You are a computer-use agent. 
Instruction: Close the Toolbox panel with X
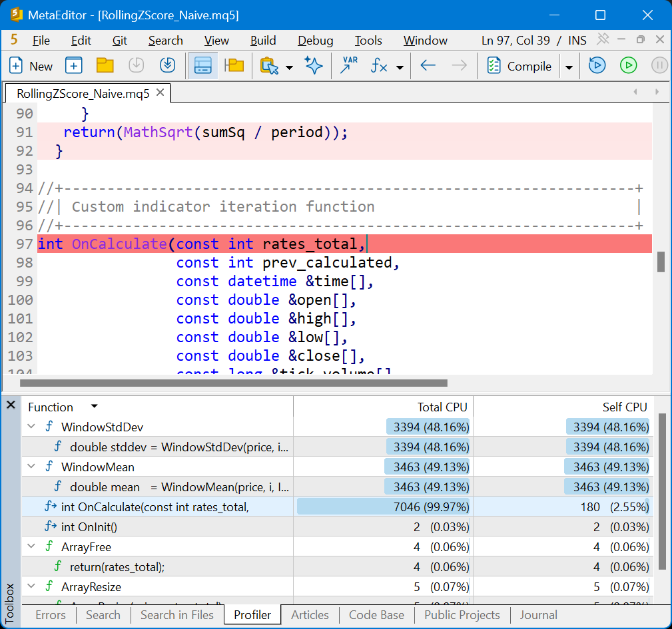tap(11, 405)
